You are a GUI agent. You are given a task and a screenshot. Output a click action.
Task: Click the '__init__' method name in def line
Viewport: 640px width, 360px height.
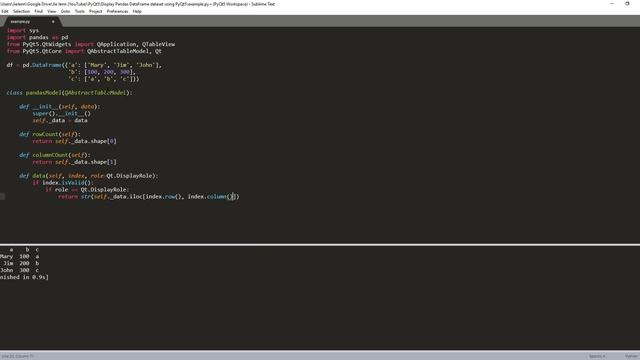tap(45, 107)
